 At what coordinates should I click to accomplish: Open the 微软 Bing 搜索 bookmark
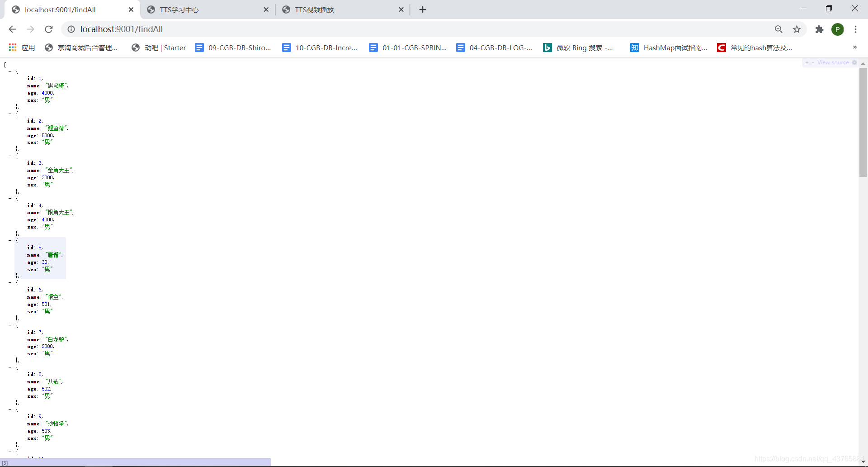coord(578,48)
